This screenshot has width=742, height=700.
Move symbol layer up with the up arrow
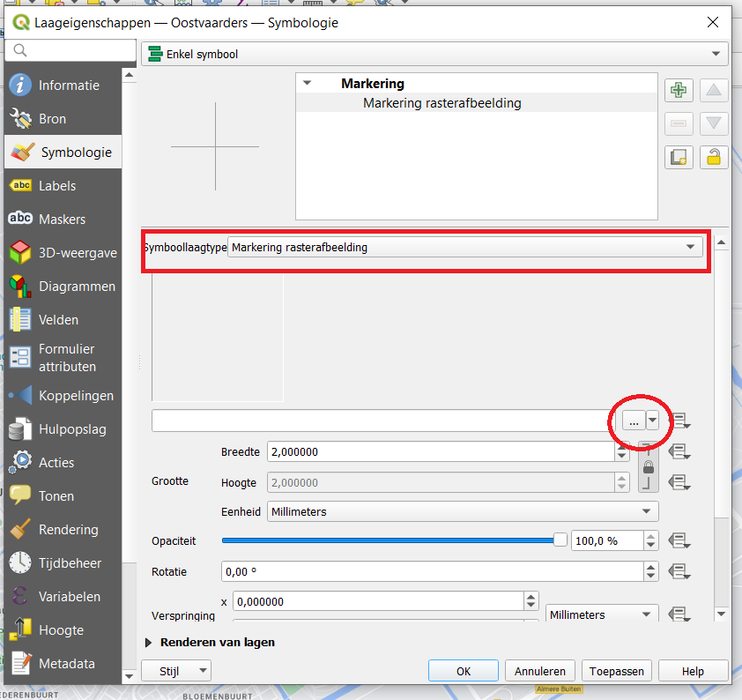point(714,91)
